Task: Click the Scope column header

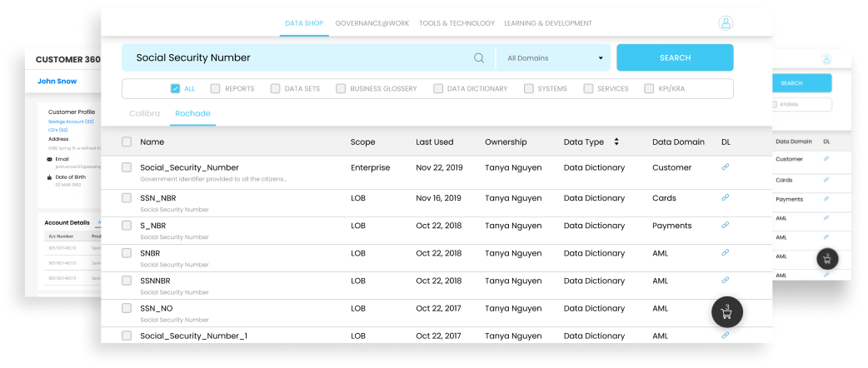Action: tap(362, 142)
